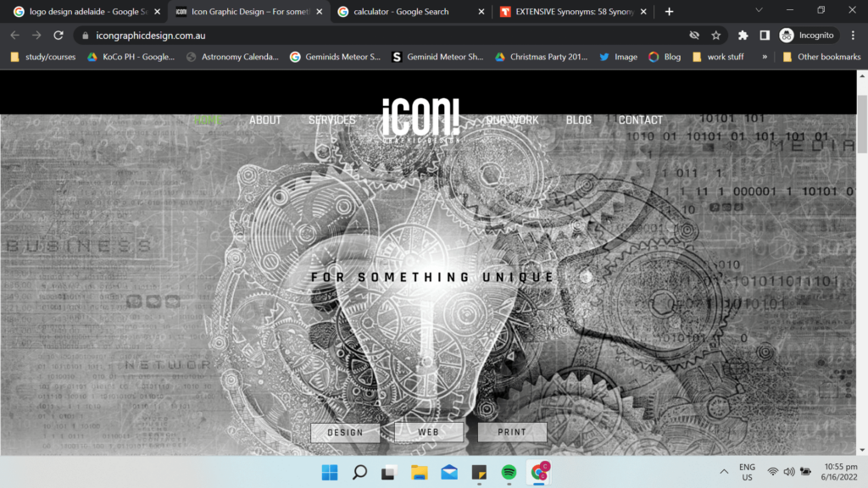The image size is (868, 488).
Task: Open Other bookmarks folder
Action: 821,57
